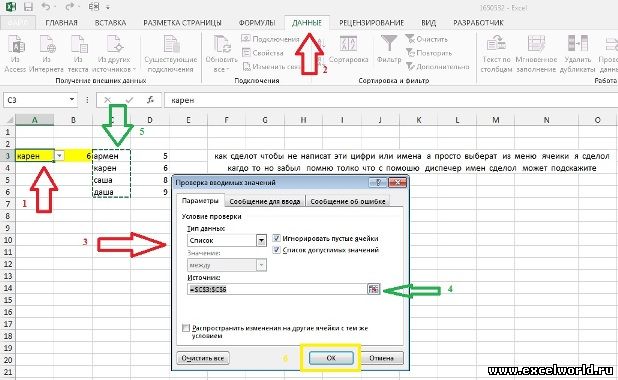This screenshot has width=618, height=380.
Task: Click the Remove Duplicates icon
Action: 578,43
